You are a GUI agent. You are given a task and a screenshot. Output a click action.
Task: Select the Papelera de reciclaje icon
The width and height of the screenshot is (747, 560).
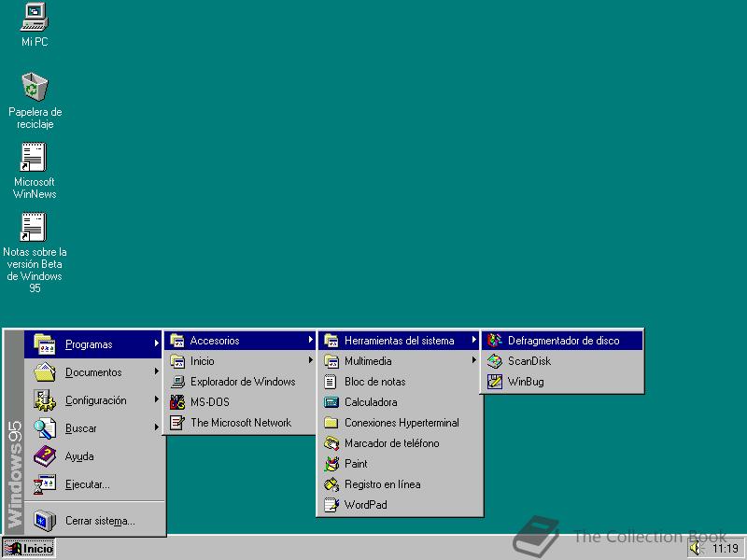35,87
